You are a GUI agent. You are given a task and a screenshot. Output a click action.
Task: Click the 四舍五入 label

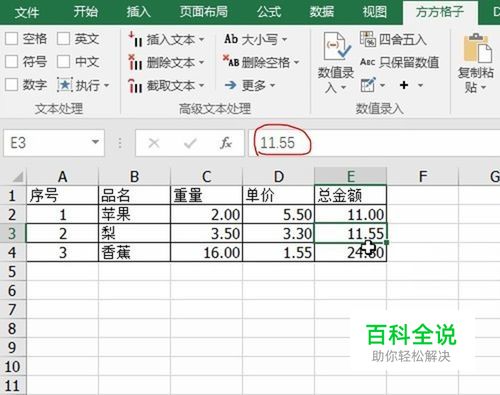[403, 40]
